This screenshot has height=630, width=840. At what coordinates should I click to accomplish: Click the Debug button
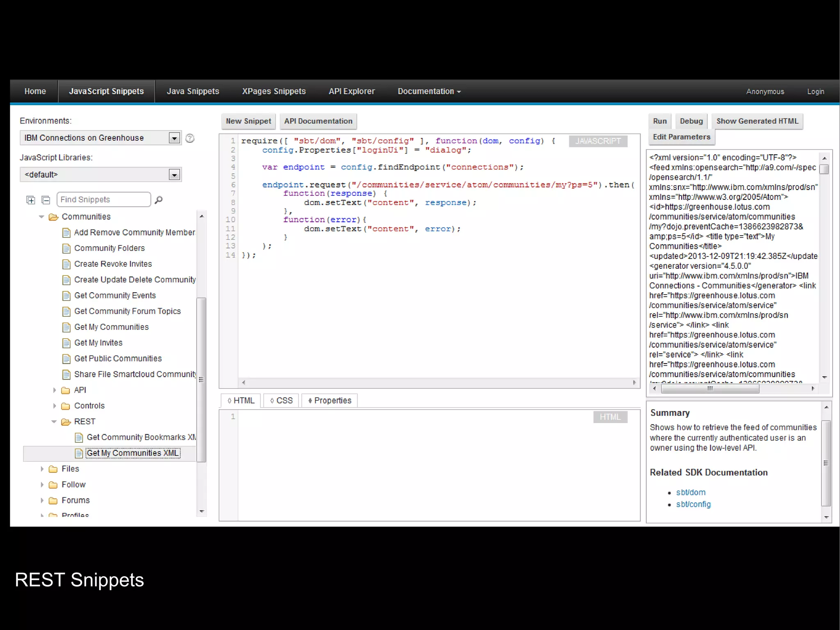pos(691,121)
